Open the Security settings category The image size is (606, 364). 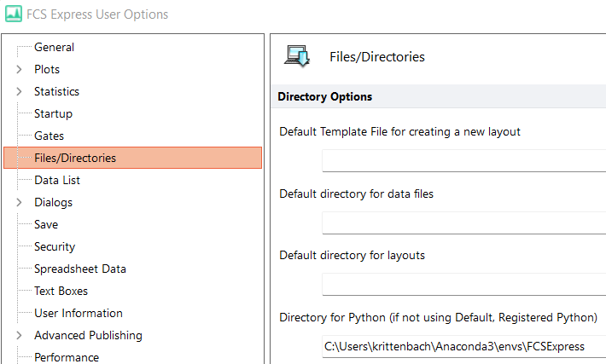coord(55,247)
